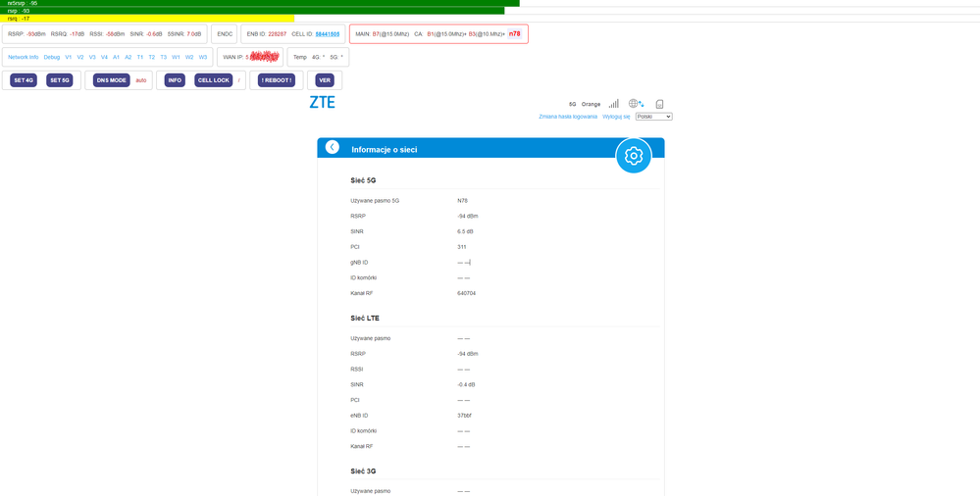Click the SIM card status icon
980x496 pixels.
pyautogui.click(x=659, y=104)
